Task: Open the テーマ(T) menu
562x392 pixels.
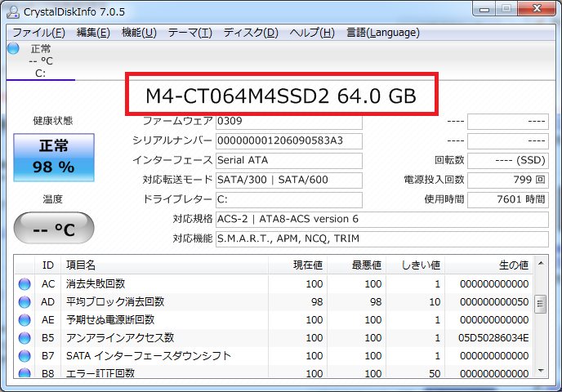Action: (x=190, y=33)
